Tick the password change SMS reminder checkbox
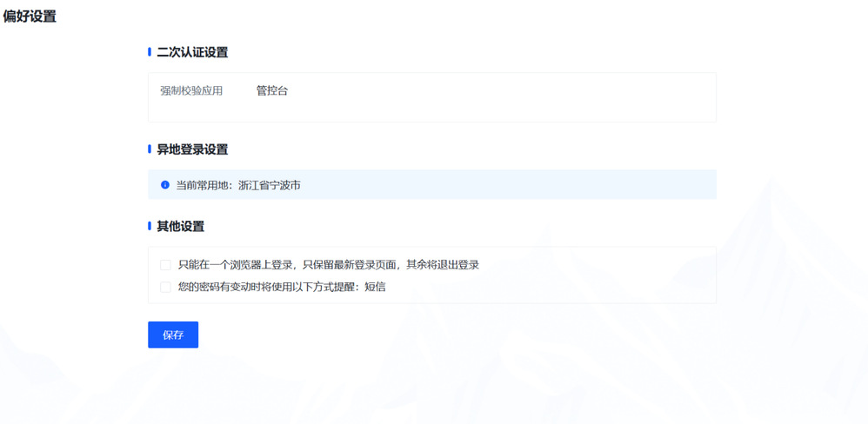 [165, 287]
